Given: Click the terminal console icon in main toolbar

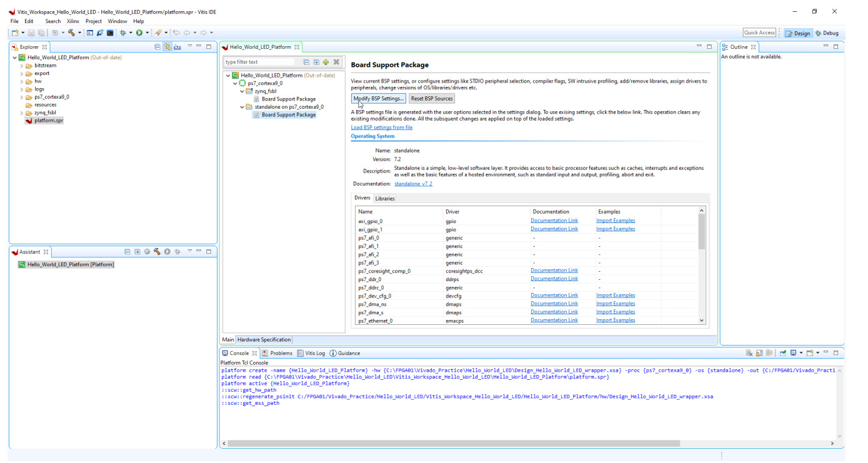Looking at the screenshot, I should pos(110,32).
